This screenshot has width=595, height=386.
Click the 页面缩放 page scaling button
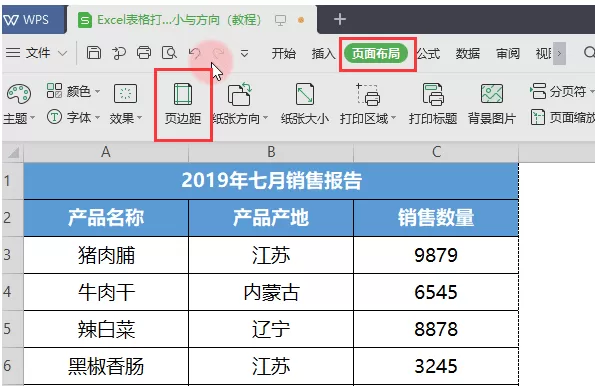[x=563, y=118]
